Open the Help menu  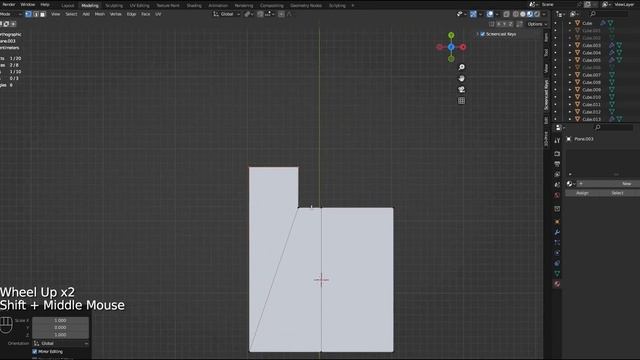45,4
